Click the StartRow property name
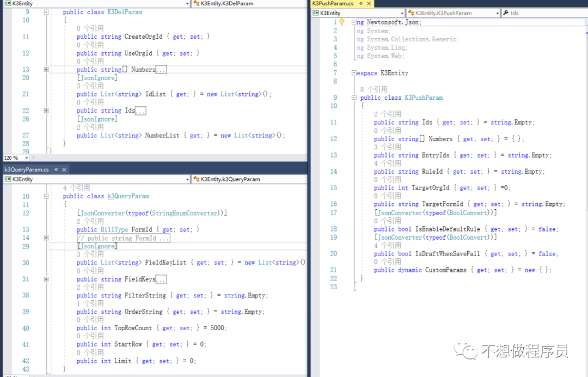 click(128, 344)
